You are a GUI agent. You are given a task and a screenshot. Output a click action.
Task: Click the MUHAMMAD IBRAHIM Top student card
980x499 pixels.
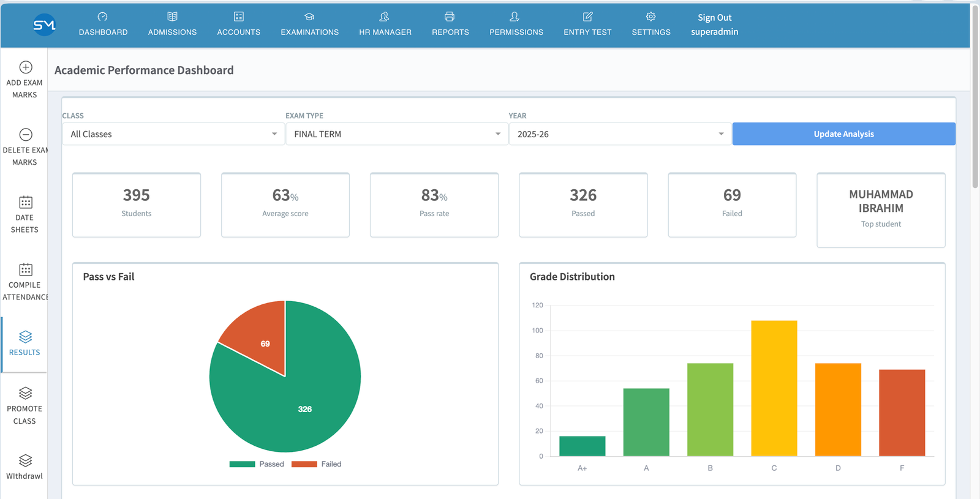tap(881, 210)
